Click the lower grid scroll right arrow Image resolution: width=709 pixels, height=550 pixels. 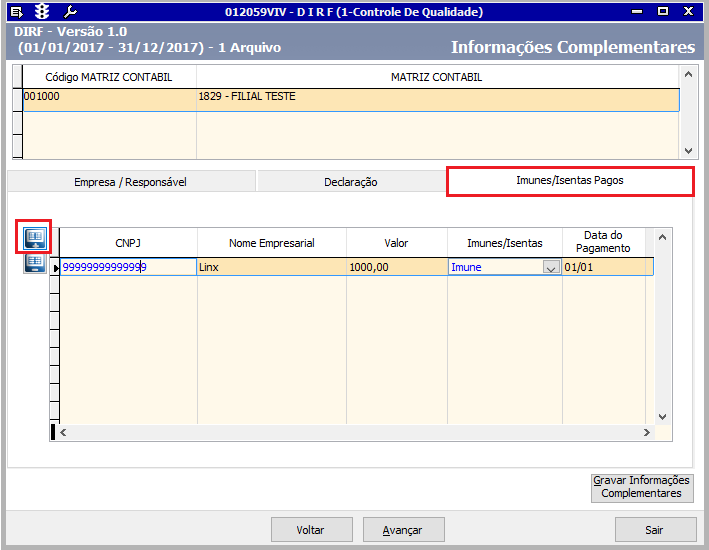647,432
